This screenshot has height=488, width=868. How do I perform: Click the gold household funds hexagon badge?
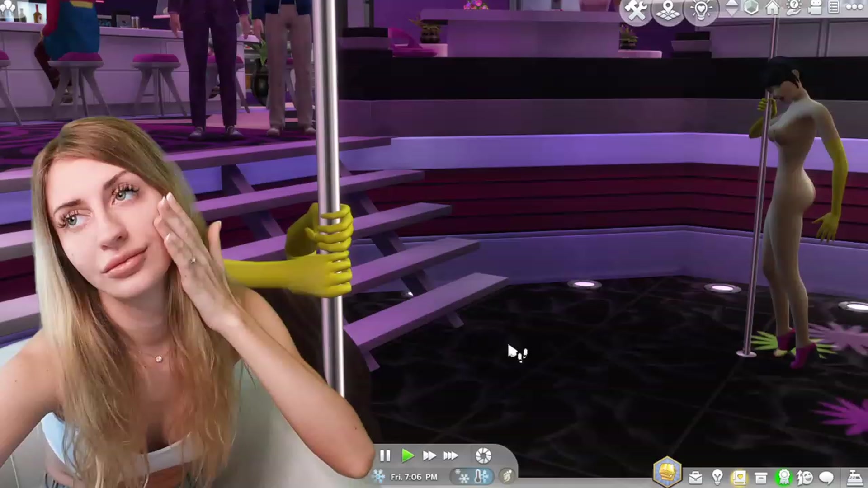pyautogui.click(x=667, y=472)
